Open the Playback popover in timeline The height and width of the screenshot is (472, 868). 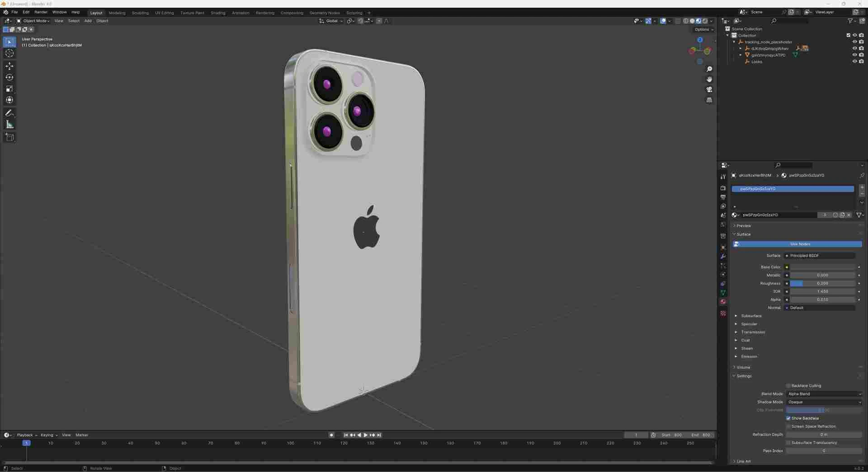(27, 435)
